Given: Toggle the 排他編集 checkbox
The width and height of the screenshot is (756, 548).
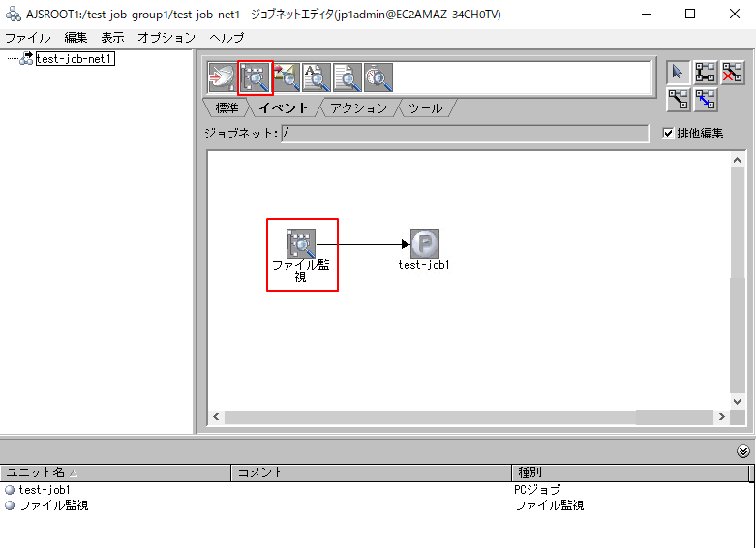Looking at the screenshot, I should tap(668, 134).
